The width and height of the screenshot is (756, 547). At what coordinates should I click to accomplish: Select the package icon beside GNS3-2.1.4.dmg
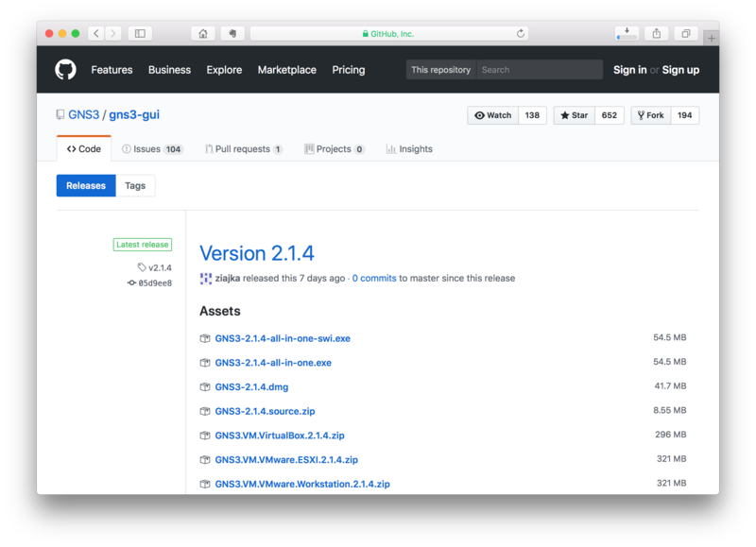coord(205,387)
